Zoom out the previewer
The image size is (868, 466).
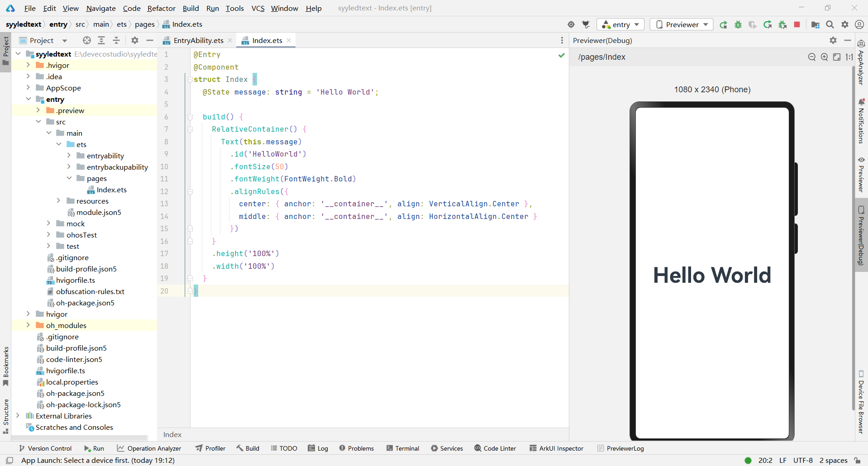pos(812,57)
